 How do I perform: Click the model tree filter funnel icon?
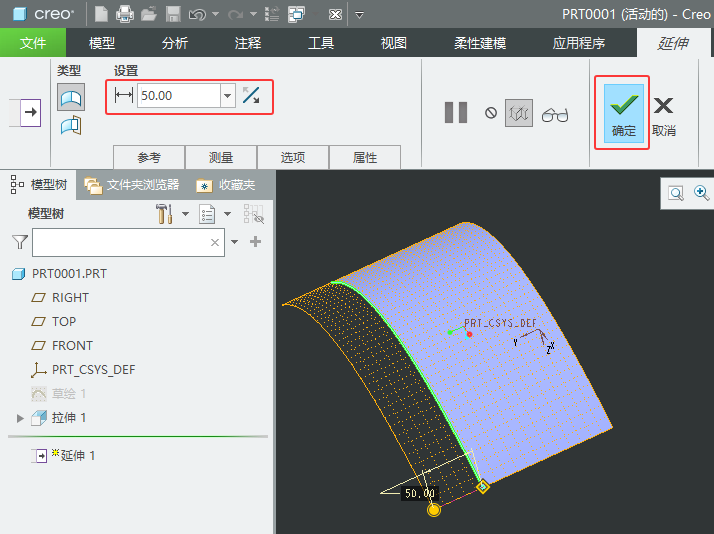pos(19,242)
